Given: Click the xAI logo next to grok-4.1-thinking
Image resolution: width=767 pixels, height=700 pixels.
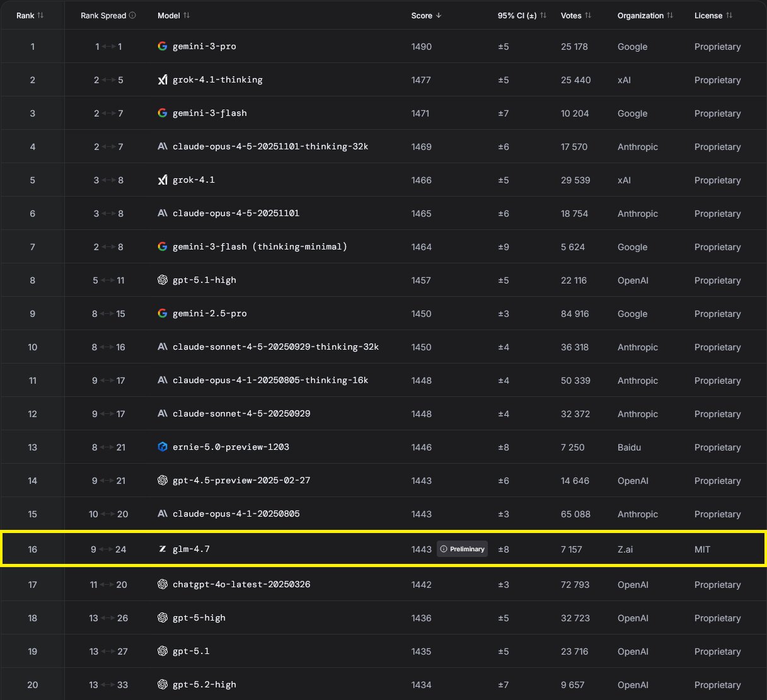Looking at the screenshot, I should click(163, 79).
